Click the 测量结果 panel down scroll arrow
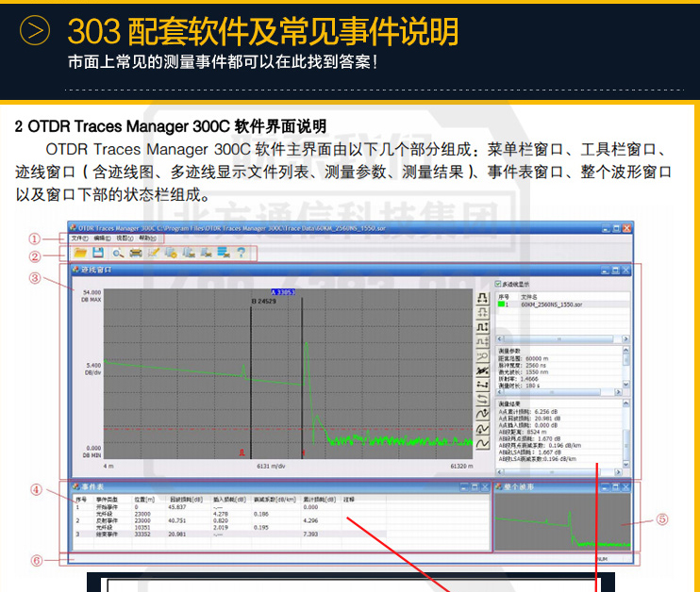Viewport: 700px width, 592px height. [x=625, y=465]
